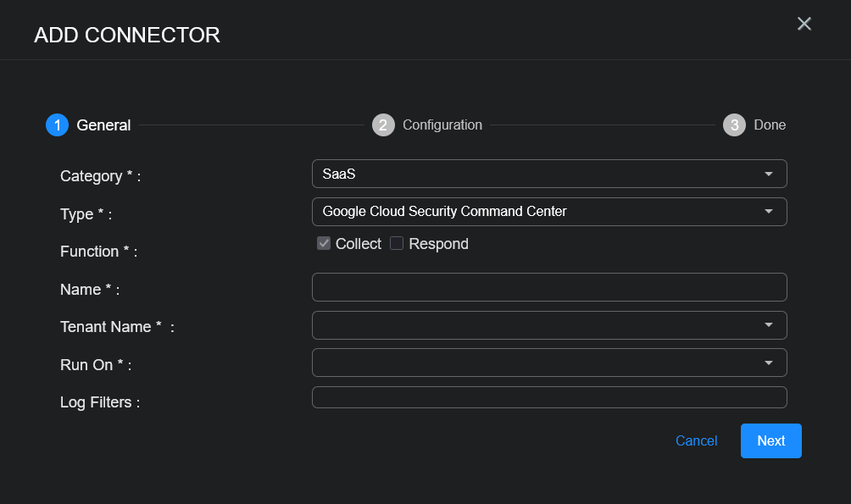Click the Respond label text
Image resolution: width=851 pixels, height=504 pixels.
click(438, 244)
